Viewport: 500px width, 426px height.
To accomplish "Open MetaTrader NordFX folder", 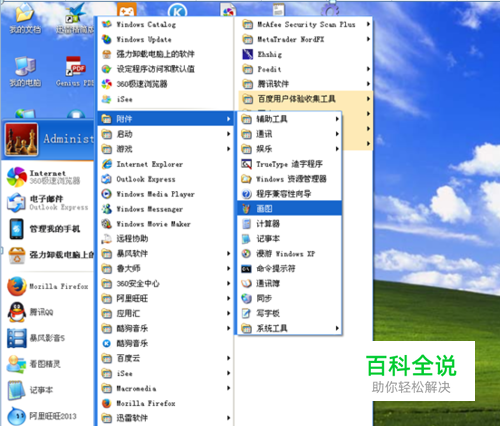I will pyautogui.click(x=305, y=39).
